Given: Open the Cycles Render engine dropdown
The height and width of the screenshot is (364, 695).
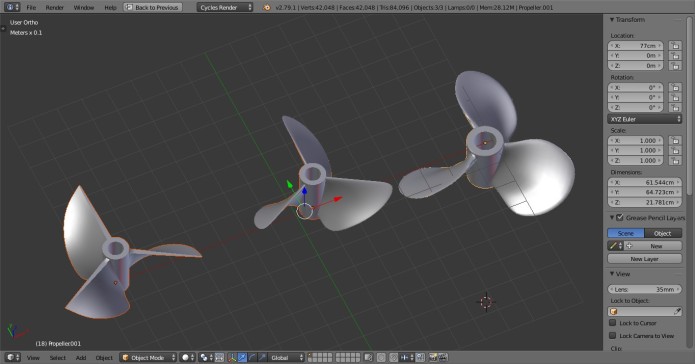Looking at the screenshot, I should click(225, 8).
